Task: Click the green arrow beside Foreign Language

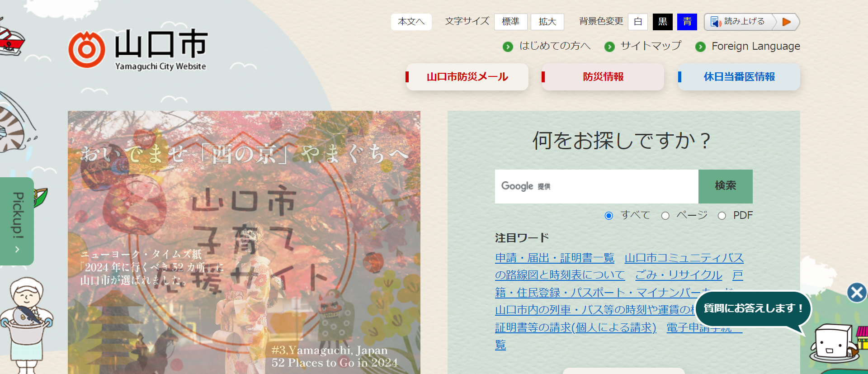Action: pyautogui.click(x=700, y=47)
